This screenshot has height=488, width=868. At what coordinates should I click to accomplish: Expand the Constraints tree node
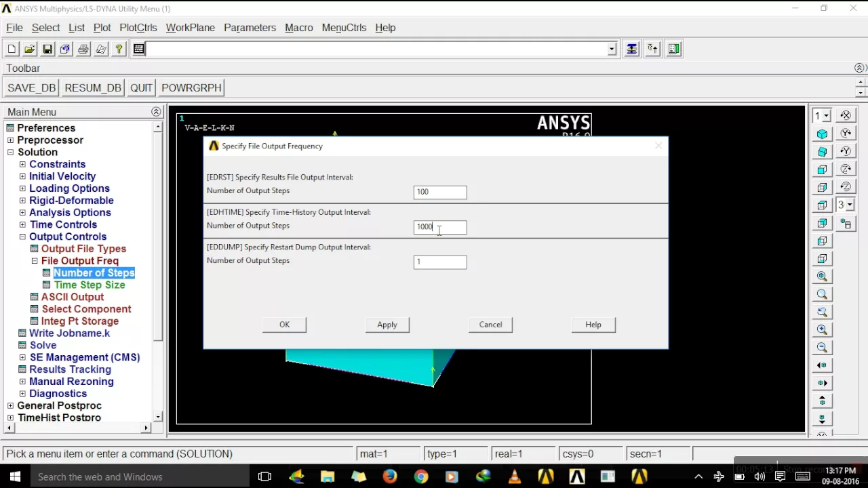click(22, 164)
